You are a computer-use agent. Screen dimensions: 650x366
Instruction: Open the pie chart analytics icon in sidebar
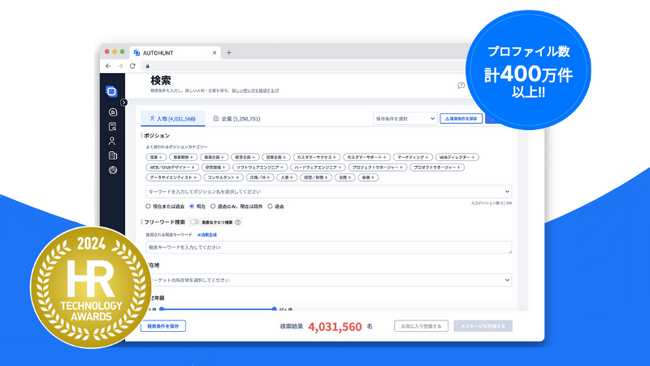click(x=112, y=170)
